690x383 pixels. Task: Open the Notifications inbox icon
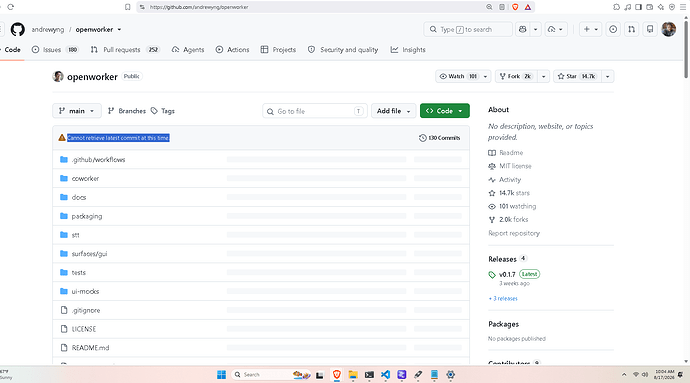pos(650,29)
